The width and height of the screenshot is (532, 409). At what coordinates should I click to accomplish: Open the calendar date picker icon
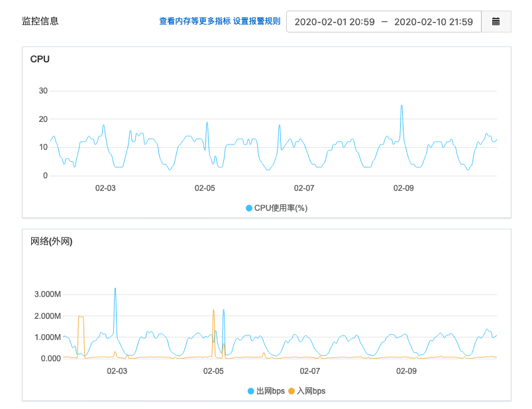pyautogui.click(x=496, y=22)
